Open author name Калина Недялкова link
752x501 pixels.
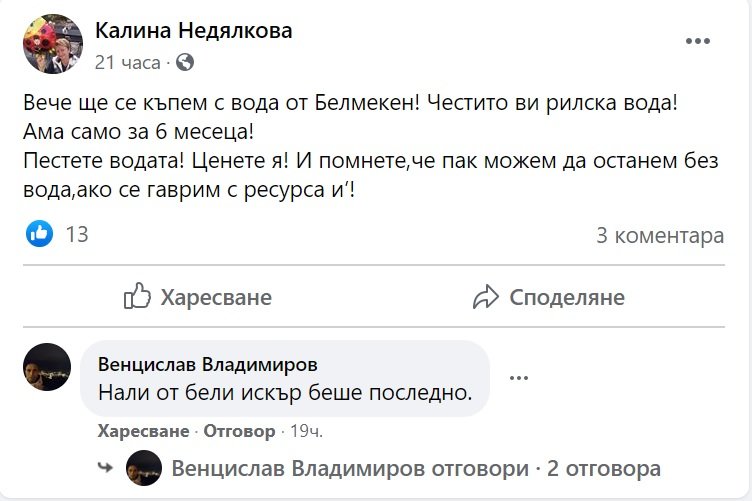[x=194, y=31]
